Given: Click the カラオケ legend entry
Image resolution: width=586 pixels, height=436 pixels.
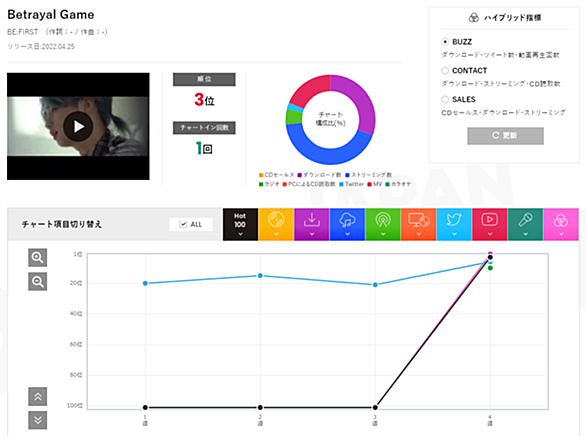Looking at the screenshot, I should pos(398,184).
